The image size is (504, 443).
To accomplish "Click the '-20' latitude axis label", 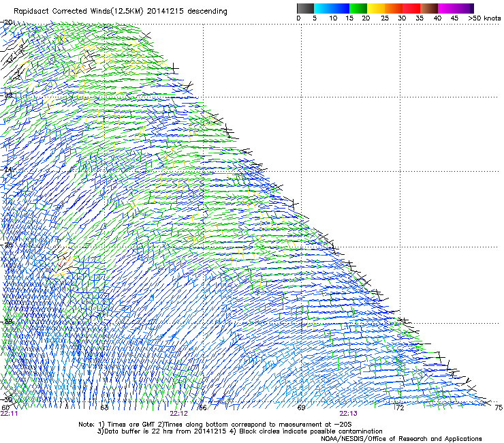I will (x=7, y=22).
